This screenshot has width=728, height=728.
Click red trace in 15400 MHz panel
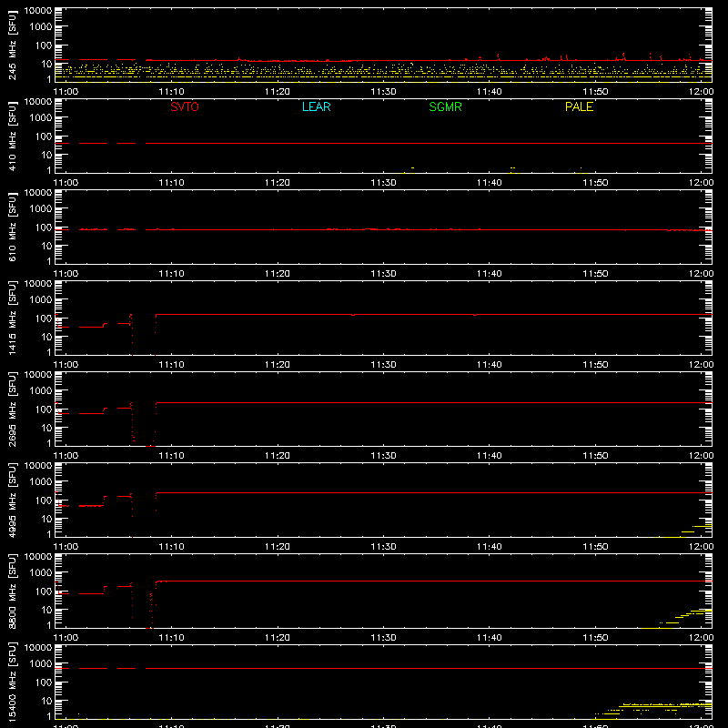[383, 669]
